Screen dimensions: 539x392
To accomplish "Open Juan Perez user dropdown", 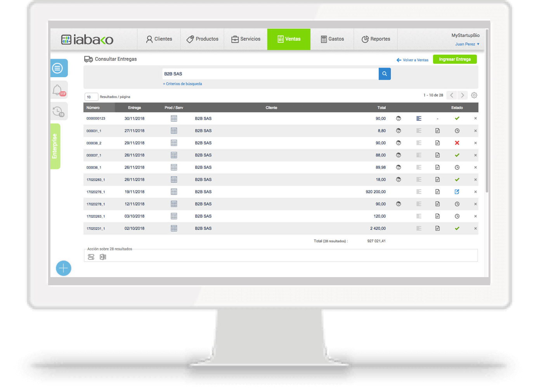I will 467,44.
